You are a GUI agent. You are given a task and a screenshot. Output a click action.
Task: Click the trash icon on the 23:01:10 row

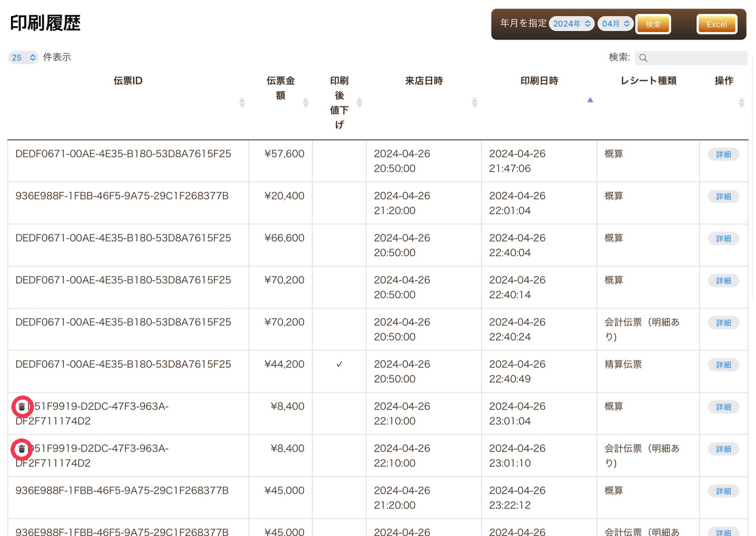click(x=22, y=449)
